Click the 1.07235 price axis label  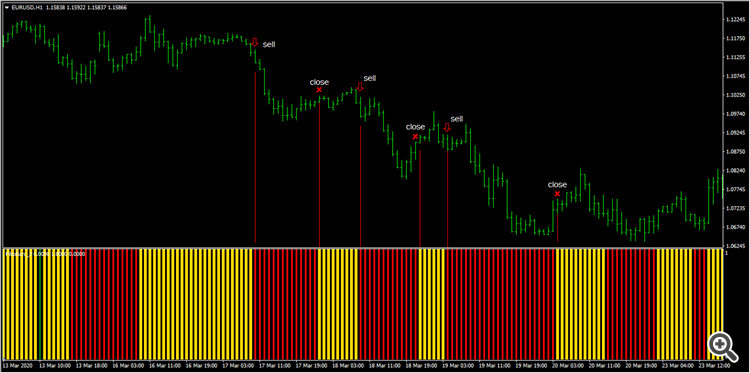pyautogui.click(x=737, y=208)
